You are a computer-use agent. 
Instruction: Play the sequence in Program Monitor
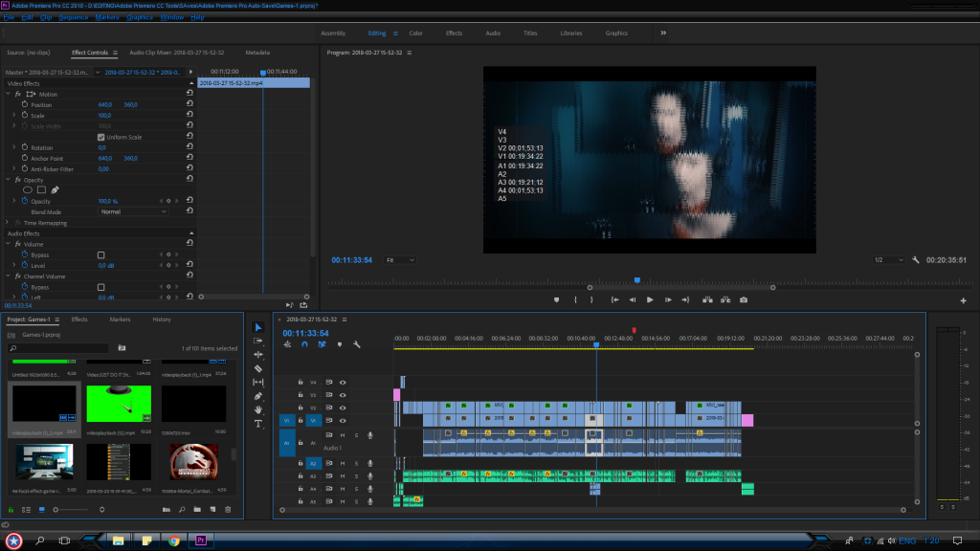click(x=650, y=299)
